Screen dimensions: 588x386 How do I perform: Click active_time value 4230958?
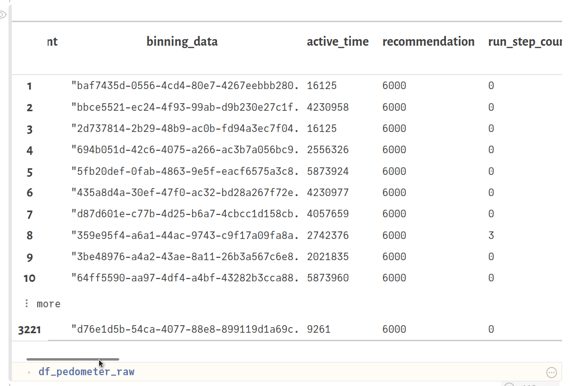pos(328,107)
